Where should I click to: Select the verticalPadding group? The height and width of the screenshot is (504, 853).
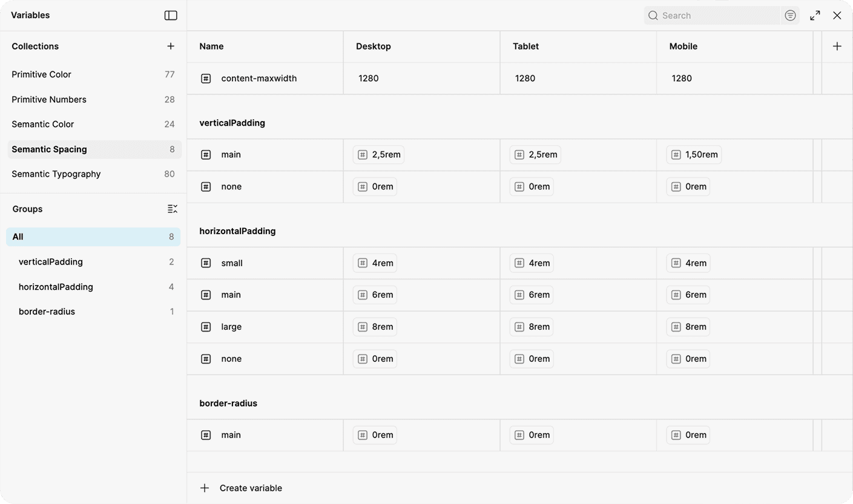[x=51, y=262]
